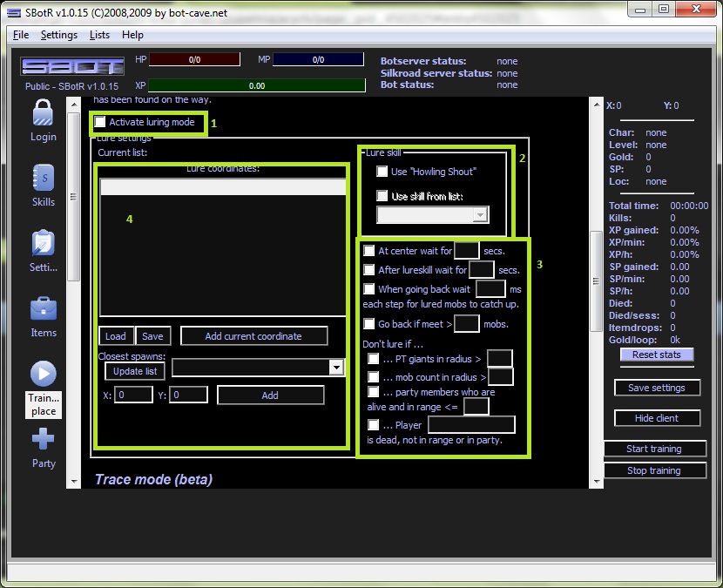Toggle Go back if meet checkbox
Screen dimensions: 723x588
point(368,324)
